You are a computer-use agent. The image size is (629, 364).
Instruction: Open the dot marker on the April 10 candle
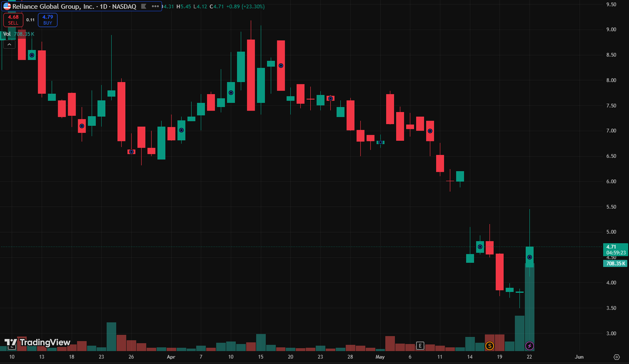pos(231,93)
